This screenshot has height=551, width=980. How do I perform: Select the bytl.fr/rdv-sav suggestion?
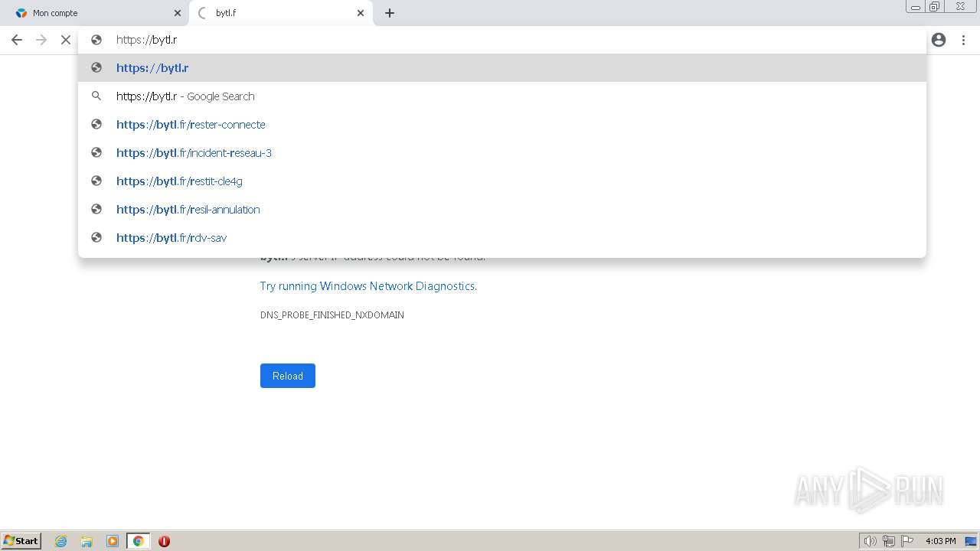coord(502,238)
